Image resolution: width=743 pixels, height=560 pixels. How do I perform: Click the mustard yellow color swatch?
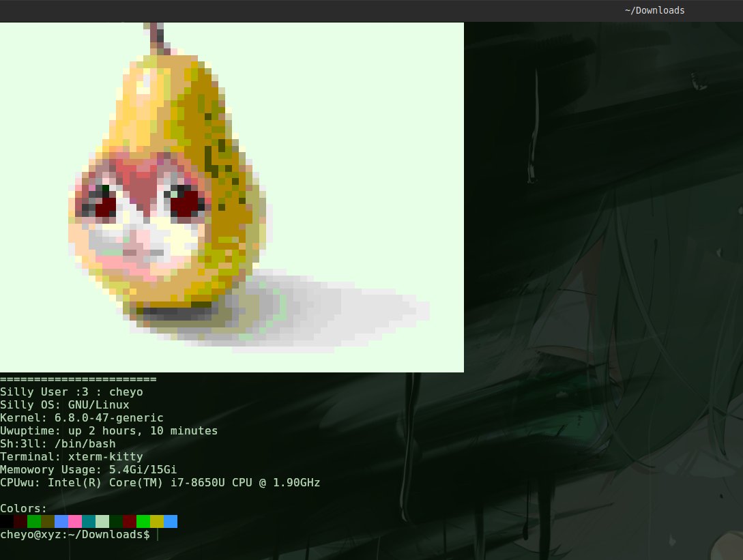(157, 522)
